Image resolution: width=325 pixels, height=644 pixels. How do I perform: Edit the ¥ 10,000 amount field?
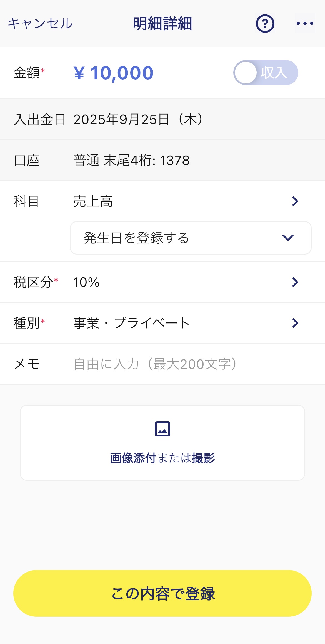(x=113, y=73)
